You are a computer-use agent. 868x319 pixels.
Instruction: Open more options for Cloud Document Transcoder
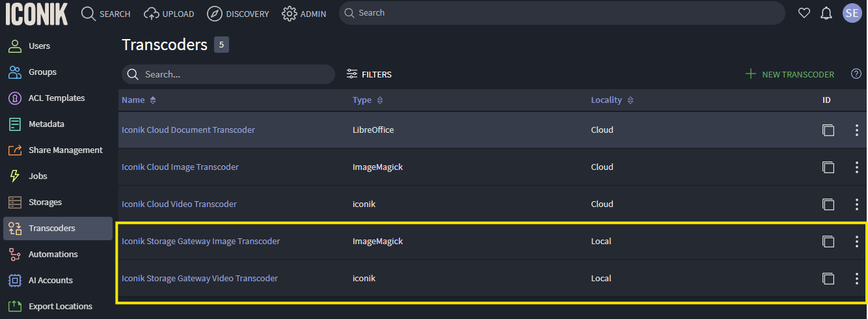pyautogui.click(x=856, y=130)
